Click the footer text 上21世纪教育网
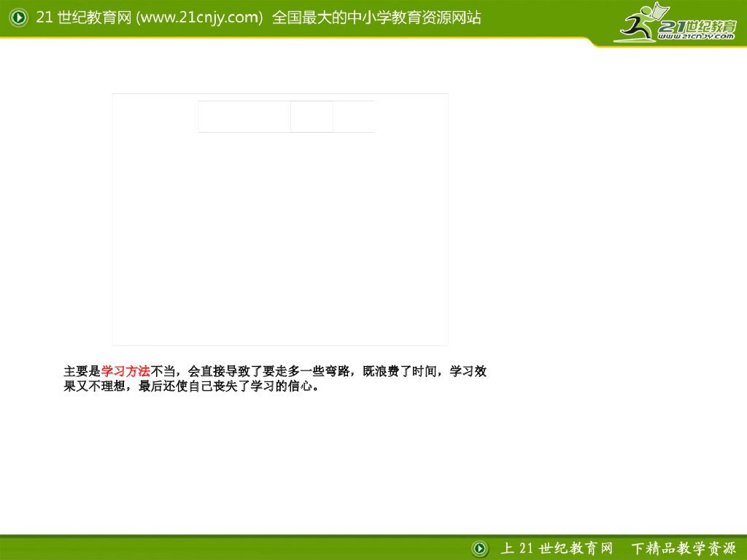The width and height of the screenshot is (747, 560). [x=557, y=548]
